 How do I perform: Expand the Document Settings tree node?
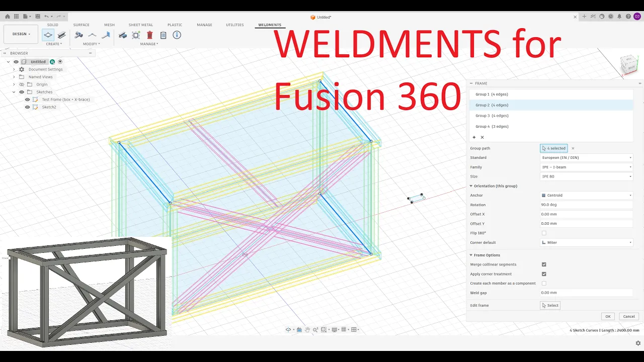pos(14,69)
